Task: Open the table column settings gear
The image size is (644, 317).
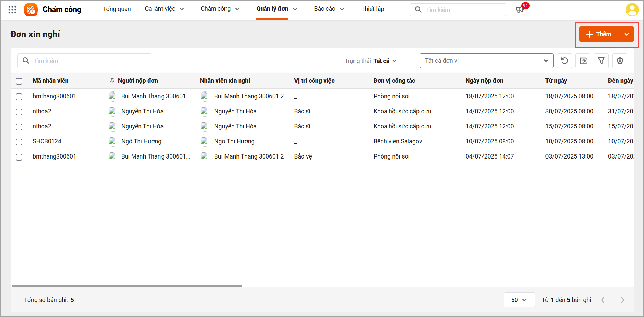Action: 620,61
